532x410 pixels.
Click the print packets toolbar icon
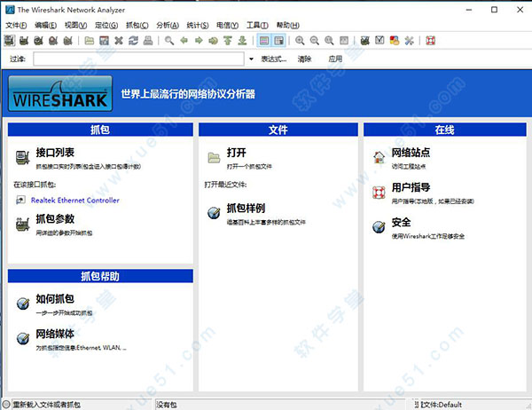(x=148, y=41)
